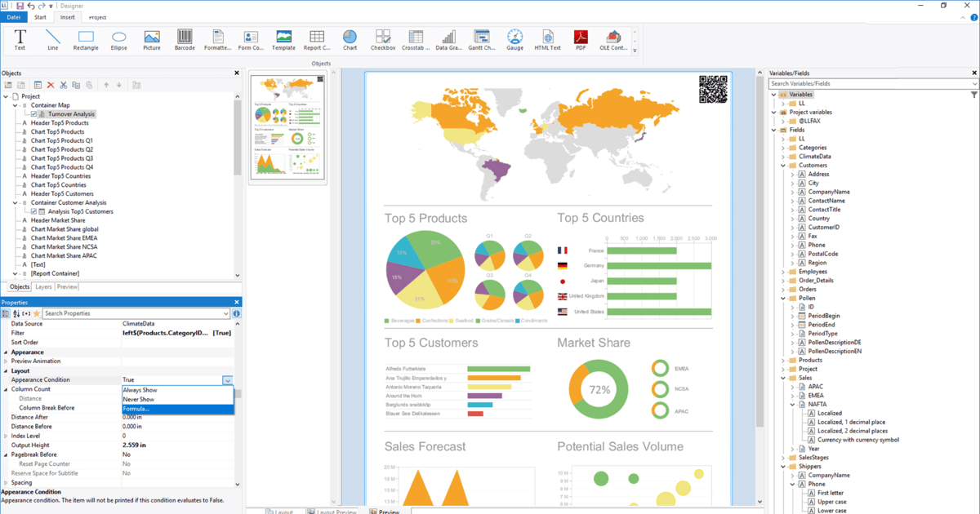The image size is (980, 514).
Task: Click the undo arrow in title bar
Action: point(31,6)
